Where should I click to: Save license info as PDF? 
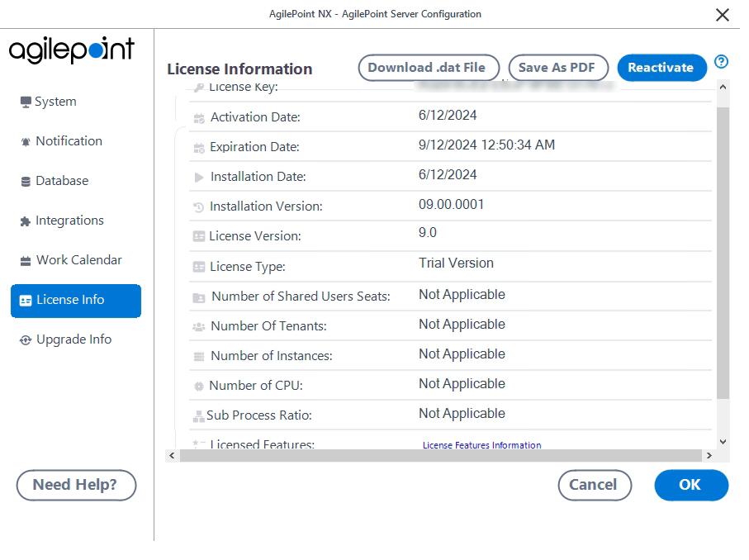pyautogui.click(x=558, y=68)
